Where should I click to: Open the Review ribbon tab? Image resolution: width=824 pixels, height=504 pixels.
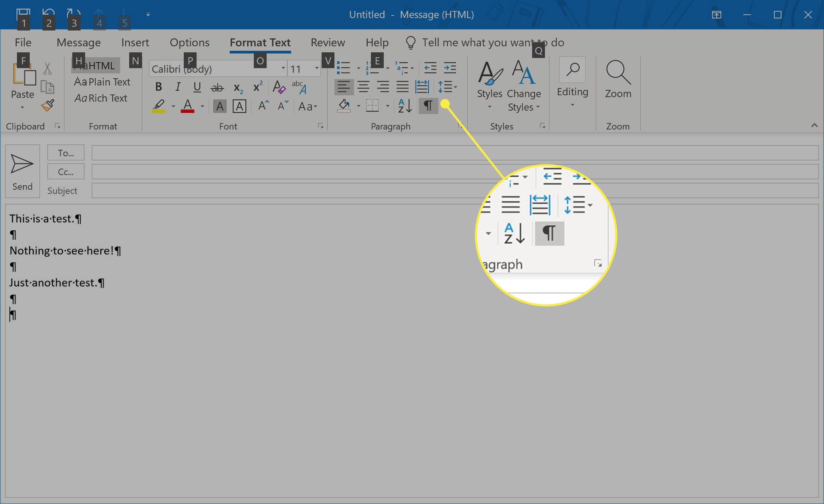point(327,42)
